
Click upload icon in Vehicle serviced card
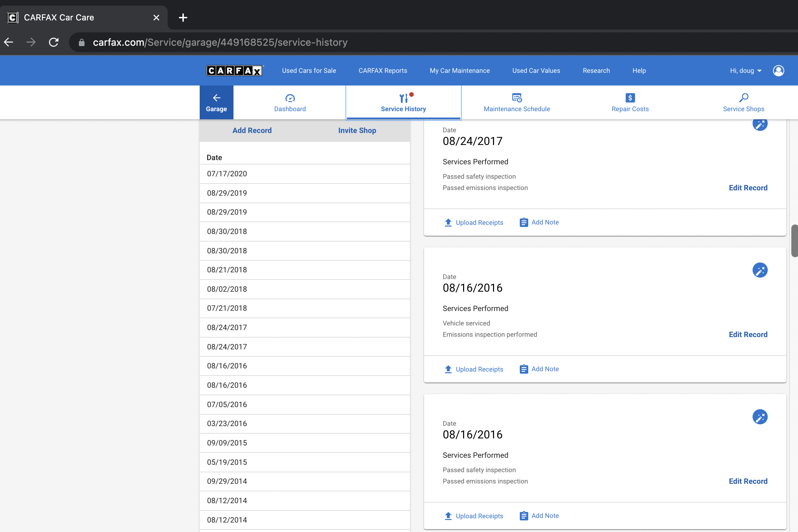click(448, 369)
